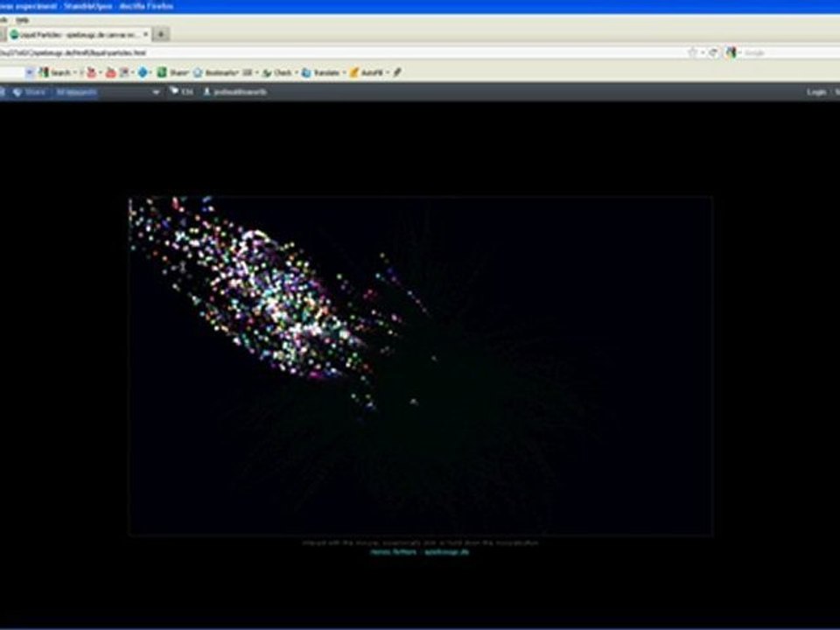Open the Bookmarks toolbar button

point(215,73)
